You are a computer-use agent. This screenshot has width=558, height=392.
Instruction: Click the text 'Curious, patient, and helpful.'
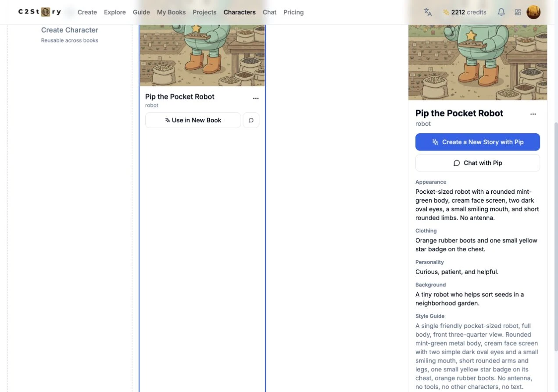pos(457,272)
